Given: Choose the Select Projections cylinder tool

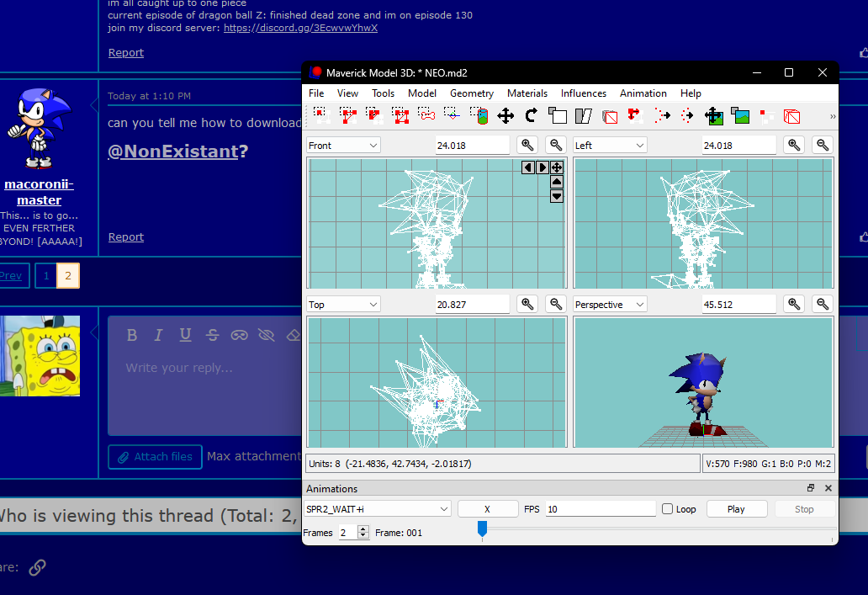Looking at the screenshot, I should point(479,116).
